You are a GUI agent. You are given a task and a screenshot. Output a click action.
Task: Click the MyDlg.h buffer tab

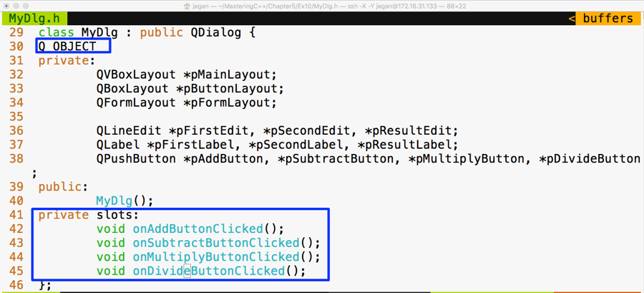[34, 19]
